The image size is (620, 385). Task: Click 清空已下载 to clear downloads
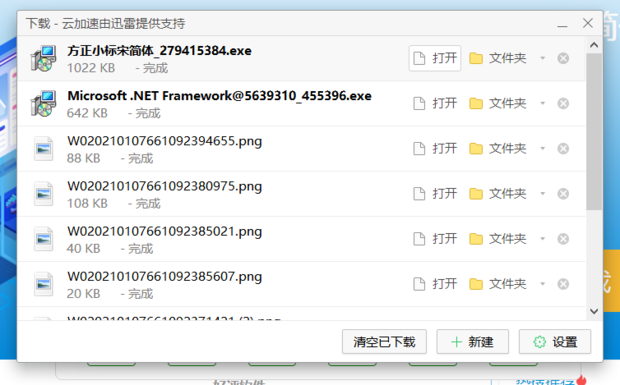[x=384, y=342]
